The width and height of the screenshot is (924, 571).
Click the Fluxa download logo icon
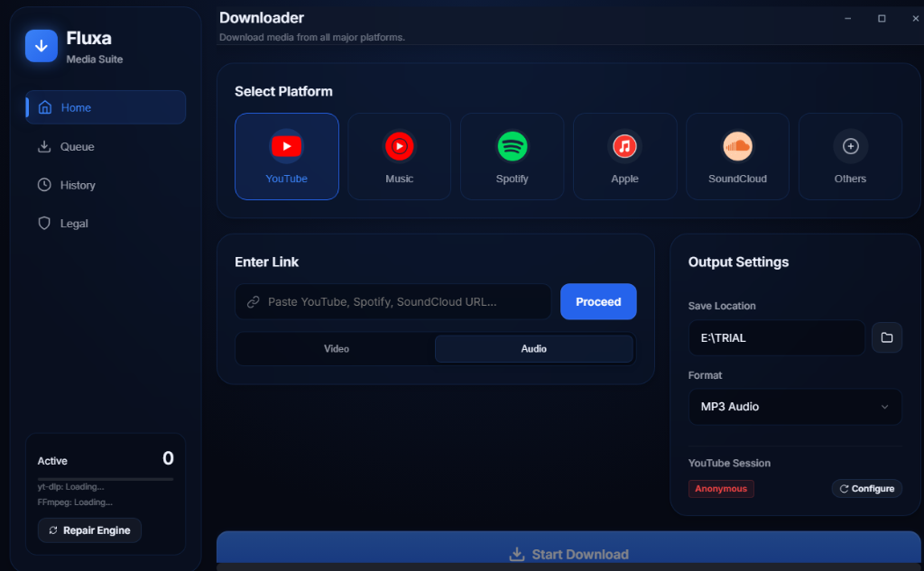[42, 46]
